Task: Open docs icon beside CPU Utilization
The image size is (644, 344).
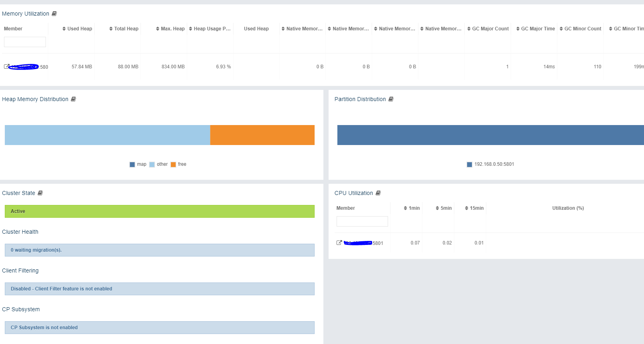Action: click(378, 193)
